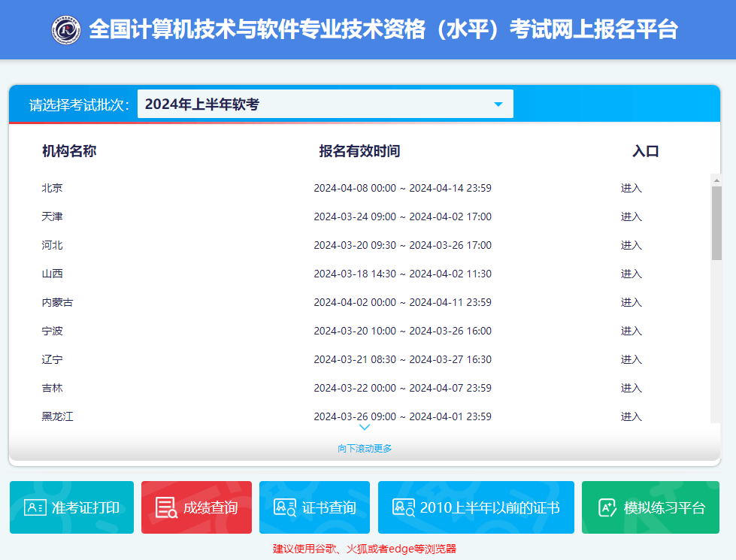Click the 2010上半年以前的证书 certificate icon
Viewport: 736px width, 560px height.
(x=402, y=507)
